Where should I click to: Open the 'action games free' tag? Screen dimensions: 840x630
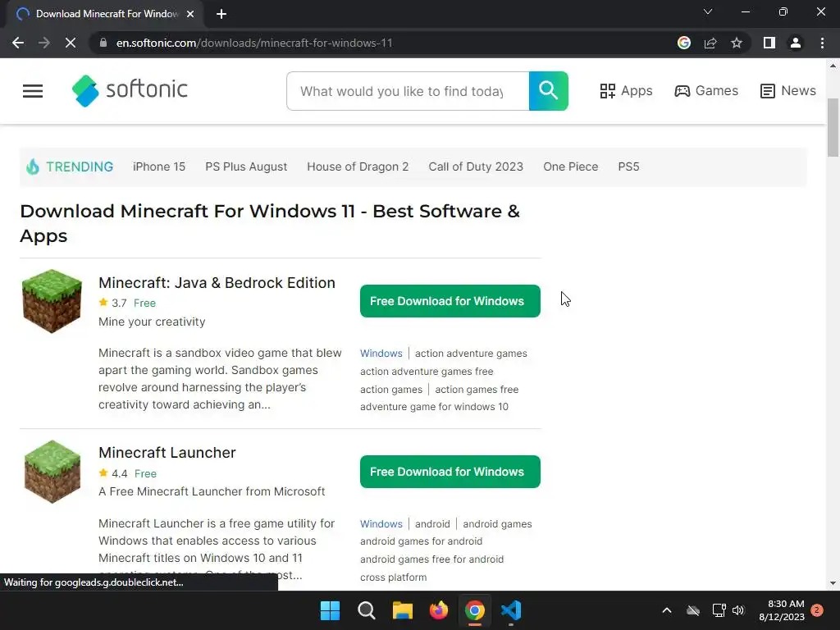[x=477, y=390]
